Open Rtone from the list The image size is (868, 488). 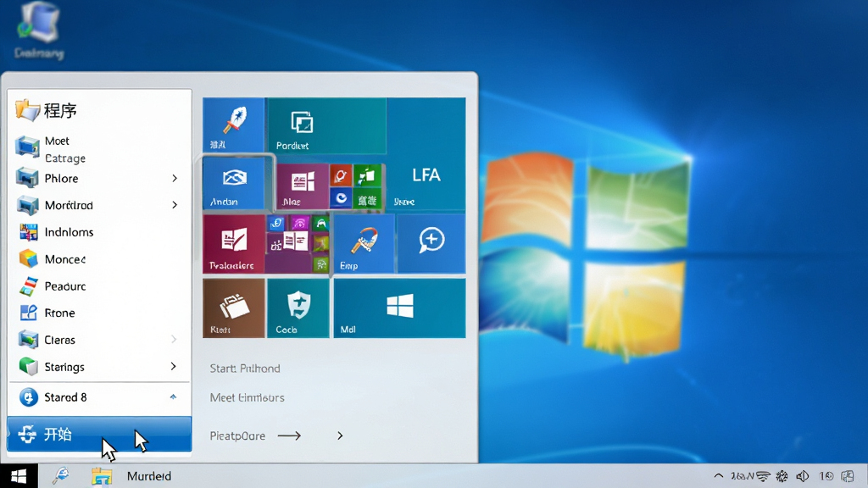(x=100, y=313)
